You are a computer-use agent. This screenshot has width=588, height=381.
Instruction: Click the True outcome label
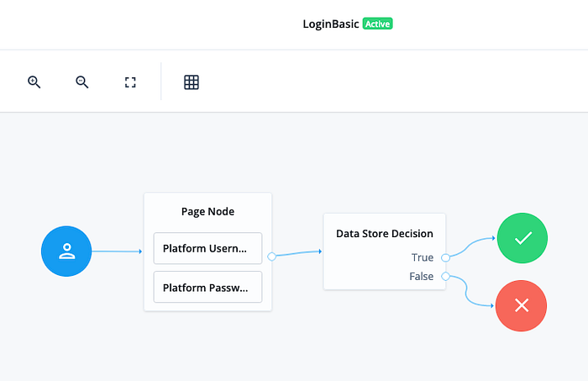coord(423,257)
